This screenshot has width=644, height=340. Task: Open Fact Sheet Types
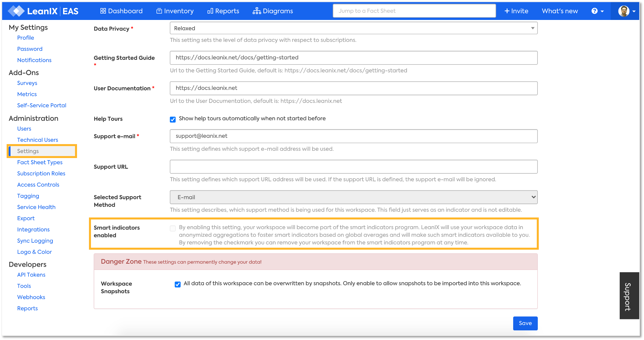[40, 162]
